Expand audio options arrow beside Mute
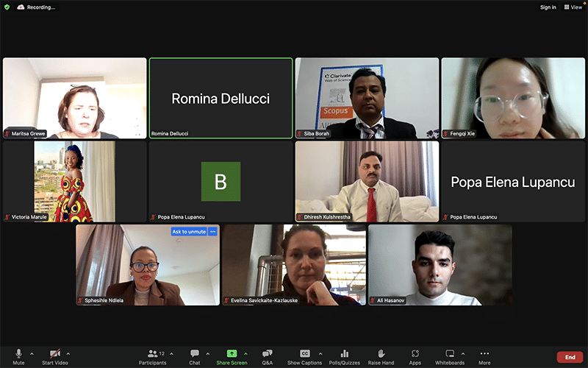This screenshot has width=588, height=368. pyautogui.click(x=32, y=353)
